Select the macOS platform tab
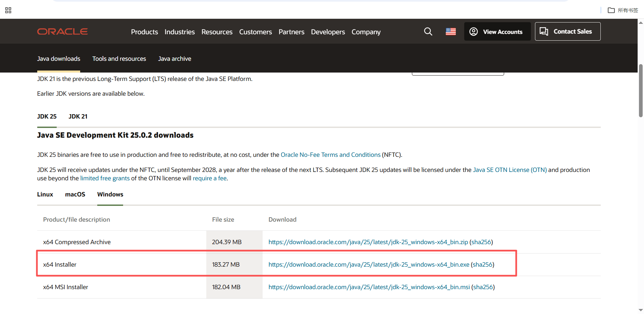The image size is (644, 314). click(x=75, y=194)
